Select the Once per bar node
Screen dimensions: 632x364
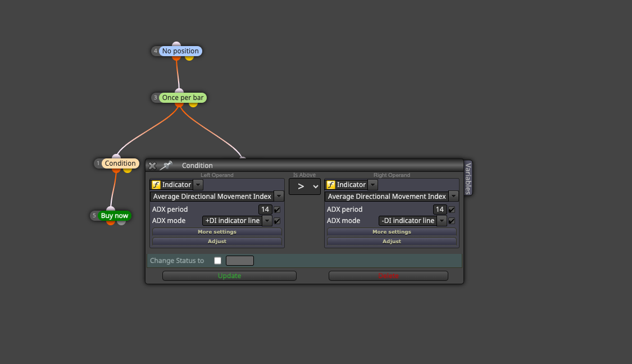click(183, 98)
